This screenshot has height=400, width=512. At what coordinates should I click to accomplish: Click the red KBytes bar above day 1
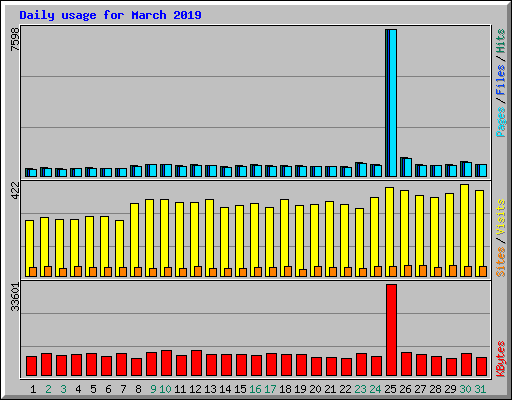click(32, 366)
